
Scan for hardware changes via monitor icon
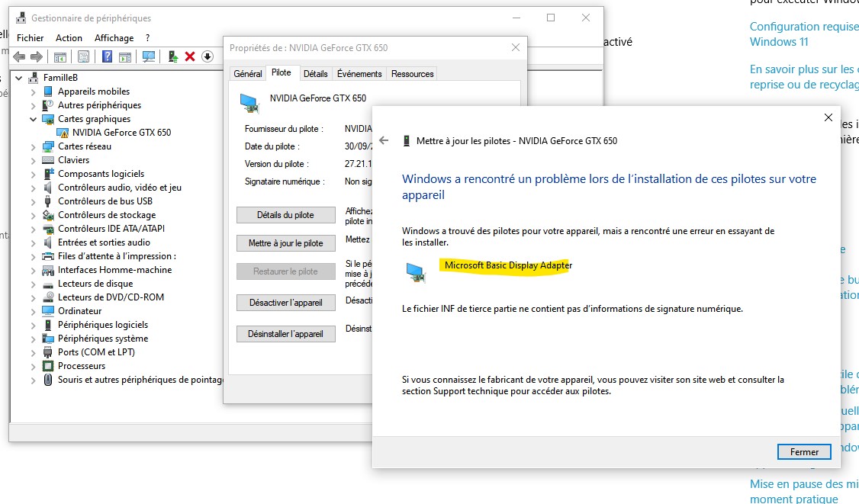tap(149, 56)
